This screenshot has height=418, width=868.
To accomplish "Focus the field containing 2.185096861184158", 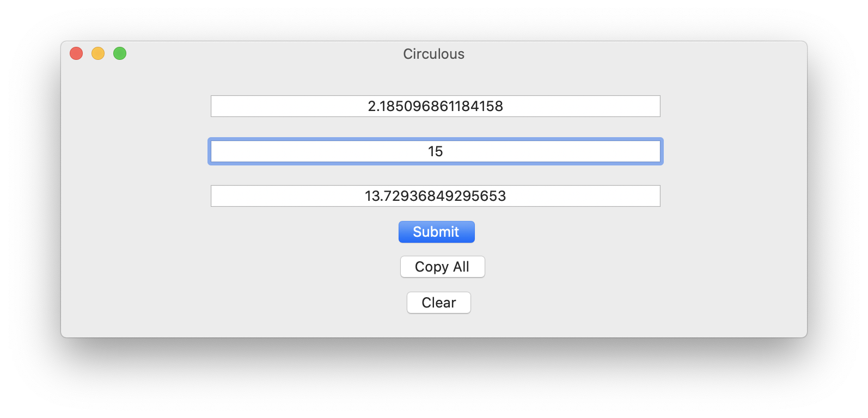I will [435, 106].
